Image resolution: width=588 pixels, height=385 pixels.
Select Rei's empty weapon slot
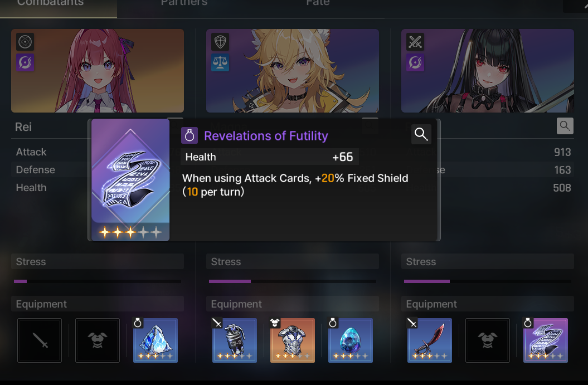(40, 340)
